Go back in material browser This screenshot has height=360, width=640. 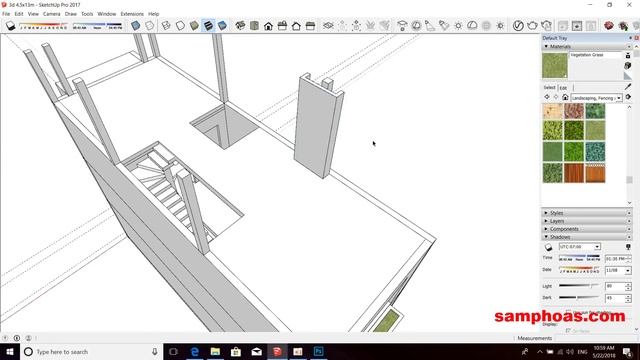pyautogui.click(x=547, y=97)
